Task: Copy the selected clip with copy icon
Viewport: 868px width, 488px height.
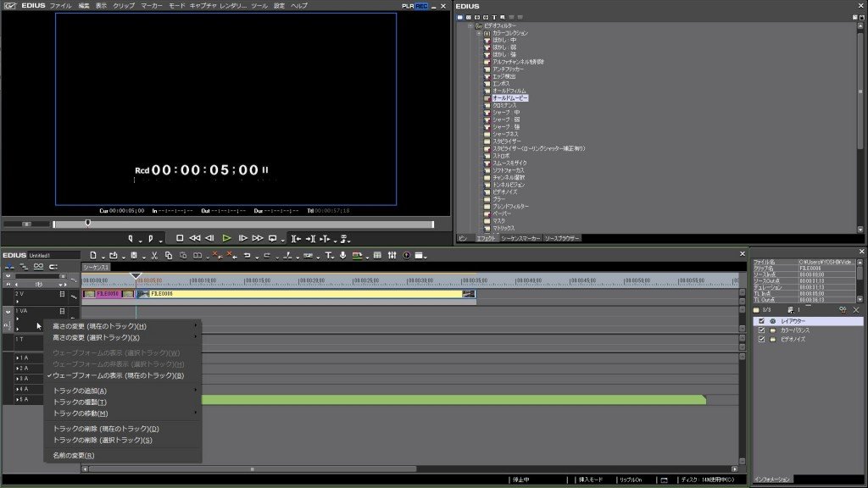Action: pyautogui.click(x=169, y=255)
